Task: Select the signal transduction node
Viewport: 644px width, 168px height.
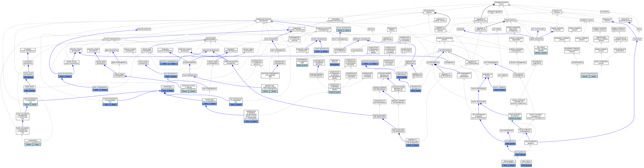Action: click(537, 39)
